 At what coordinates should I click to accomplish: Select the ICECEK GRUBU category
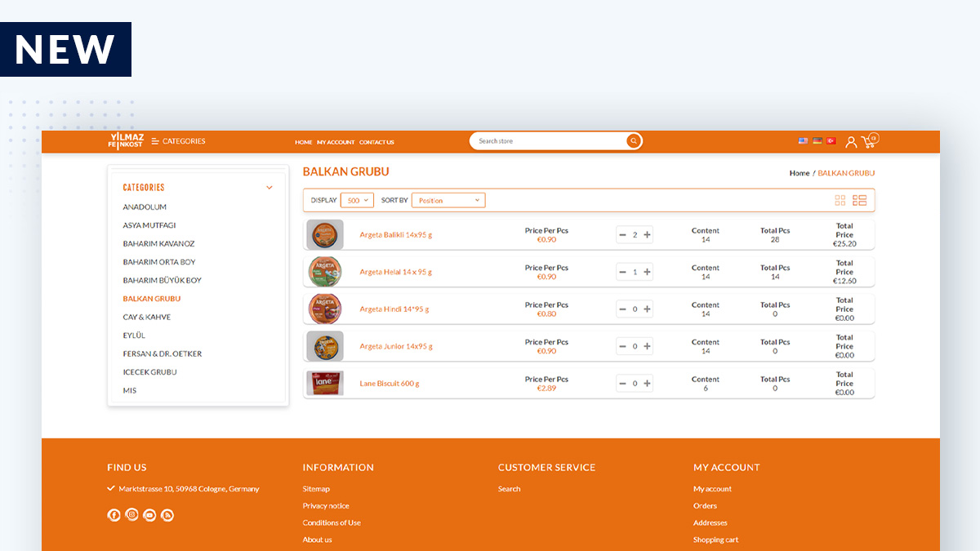click(149, 372)
